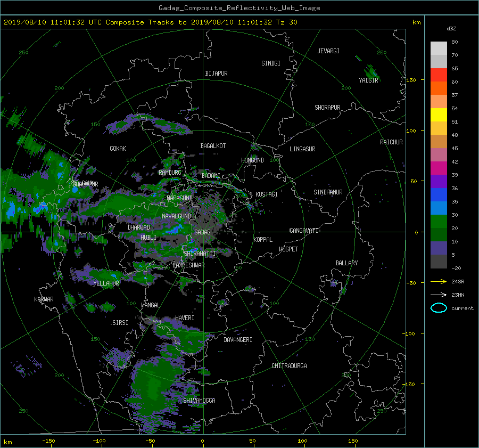
Task: Pick the red 60-65 dBZ legend swatch
Action: coord(439,75)
